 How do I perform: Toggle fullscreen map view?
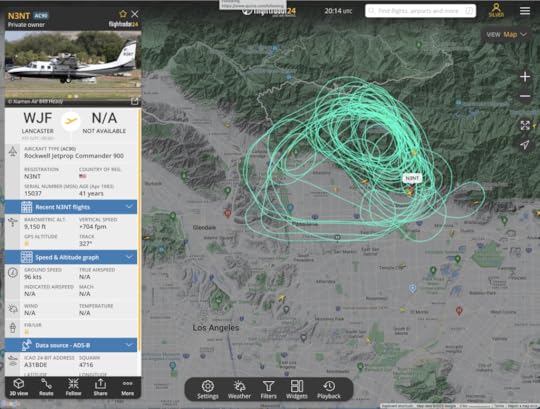525,125
